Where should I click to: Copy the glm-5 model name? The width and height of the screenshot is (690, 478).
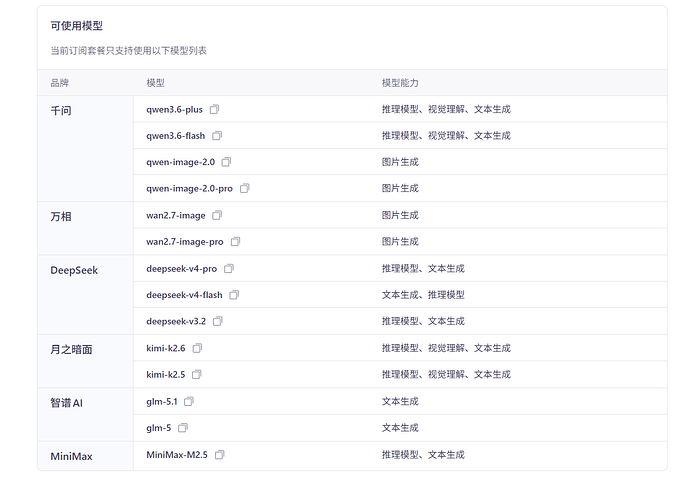183,428
